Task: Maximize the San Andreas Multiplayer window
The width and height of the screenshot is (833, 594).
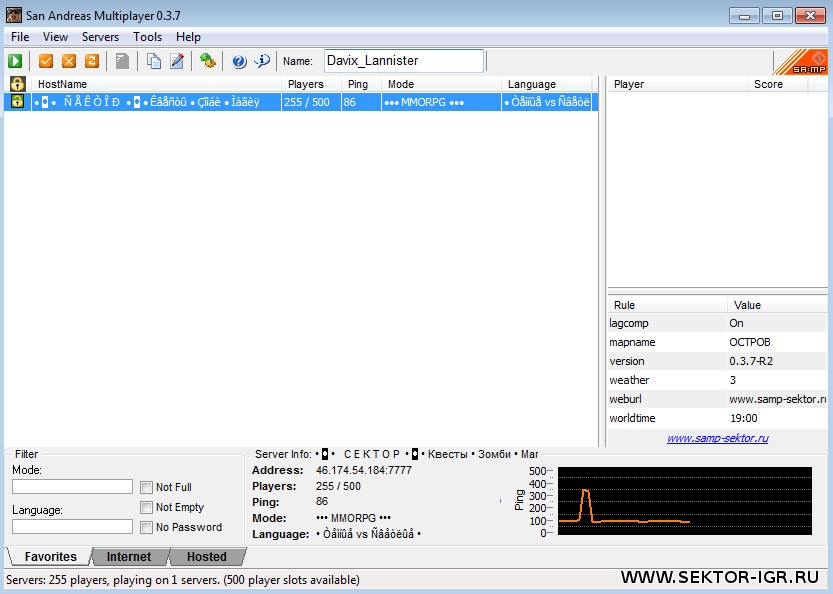Action: click(x=777, y=15)
